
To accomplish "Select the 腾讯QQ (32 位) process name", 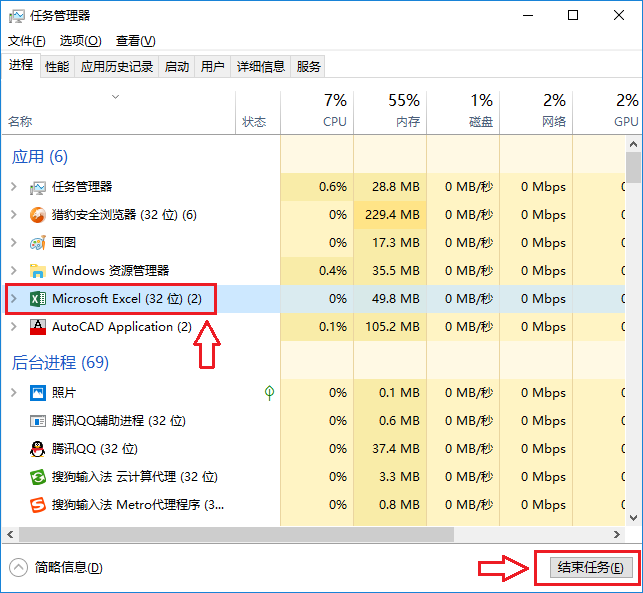I will (x=95, y=449).
